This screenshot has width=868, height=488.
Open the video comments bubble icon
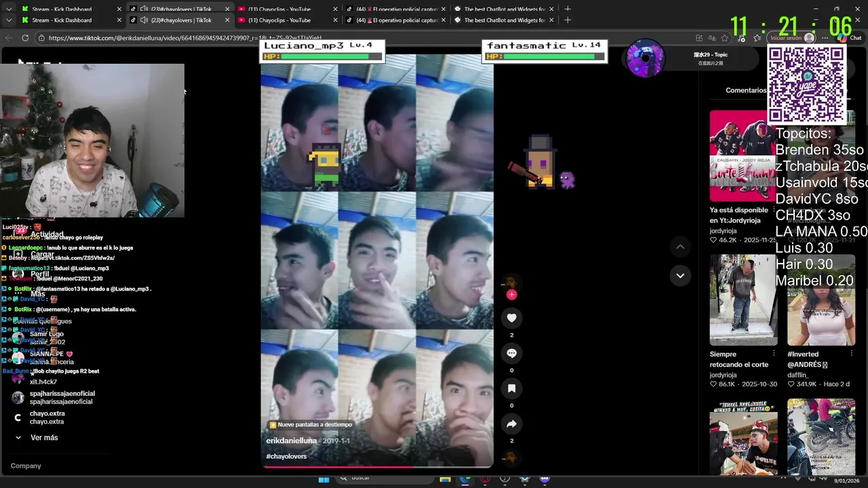pyautogui.click(x=511, y=353)
